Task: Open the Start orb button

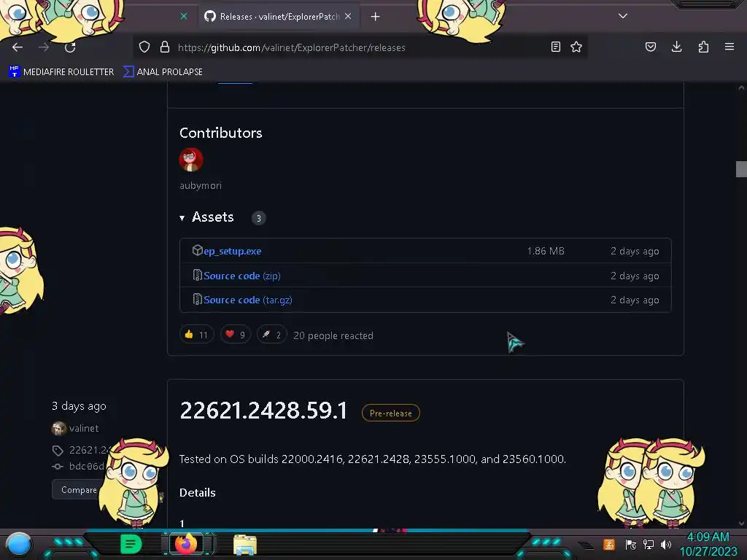Action: pyautogui.click(x=19, y=544)
